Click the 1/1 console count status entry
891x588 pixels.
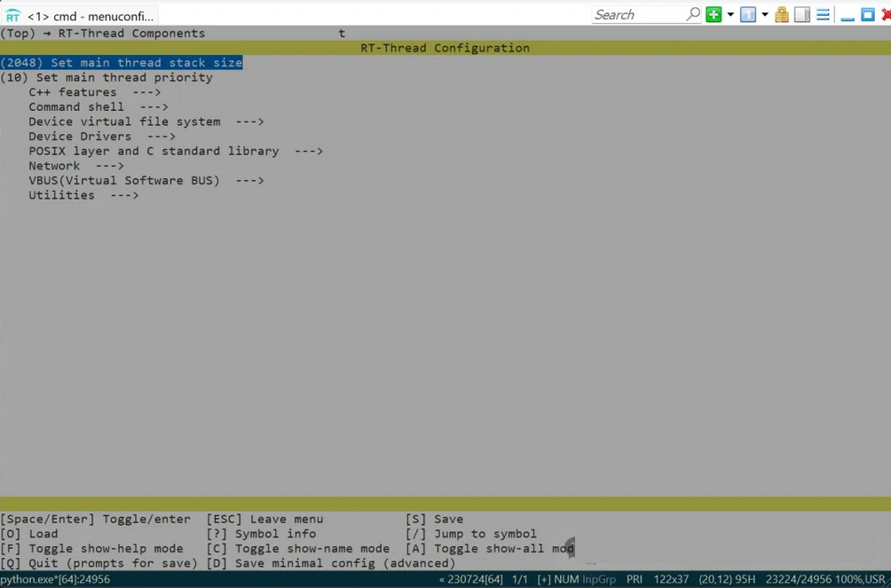pyautogui.click(x=519, y=579)
